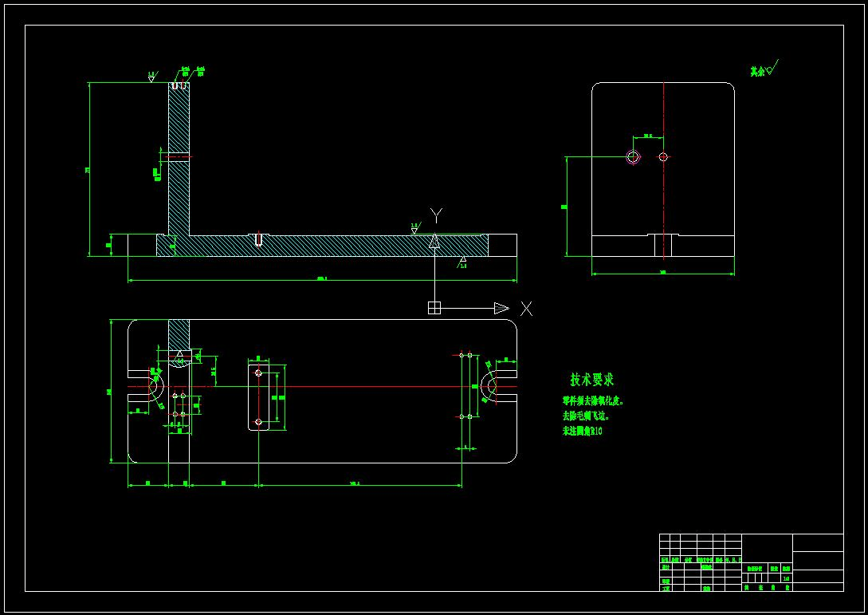The height and width of the screenshot is (615, 868).
Task: Click the UCS origin square icon
Action: click(434, 308)
